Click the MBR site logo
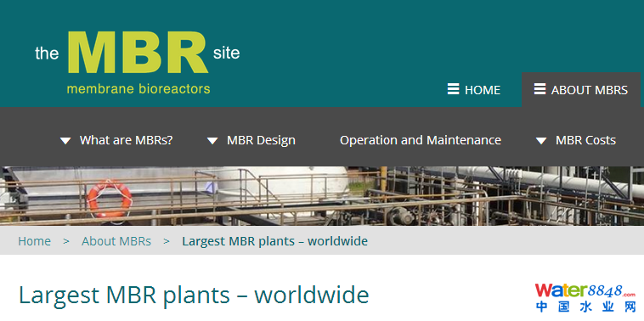The height and width of the screenshot is (321, 644). pos(137,62)
